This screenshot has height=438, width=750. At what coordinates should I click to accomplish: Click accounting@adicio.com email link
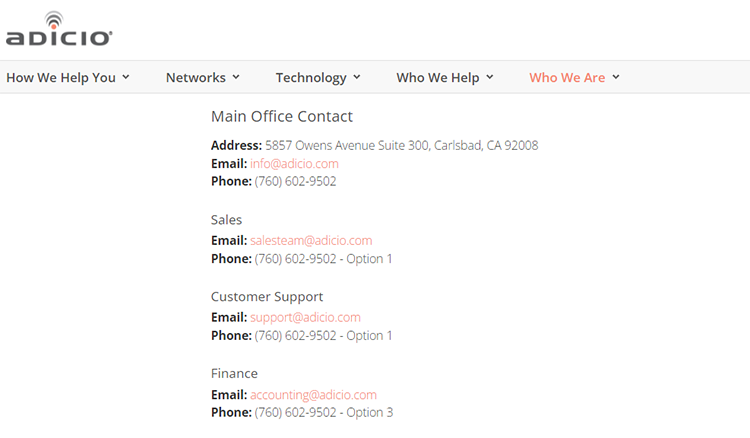click(313, 395)
